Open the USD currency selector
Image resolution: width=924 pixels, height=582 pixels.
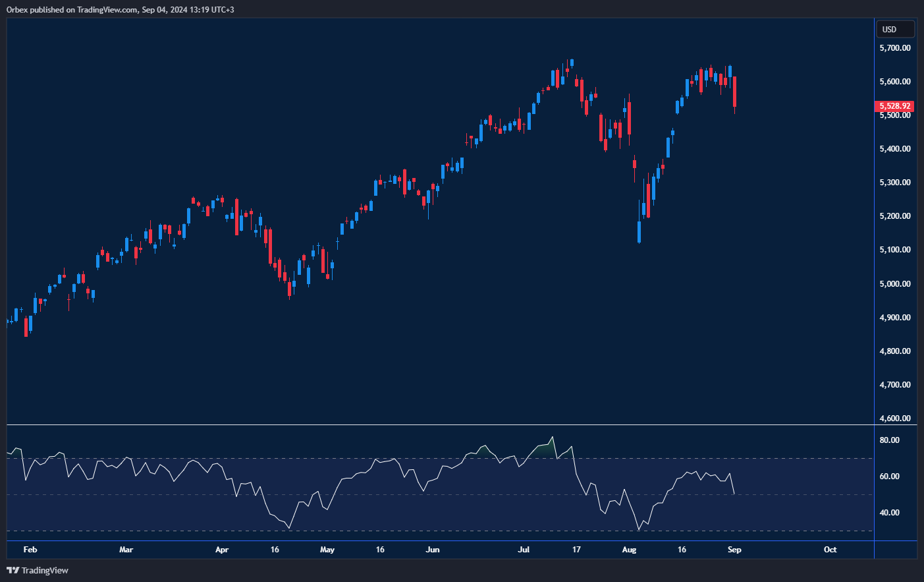(x=894, y=29)
